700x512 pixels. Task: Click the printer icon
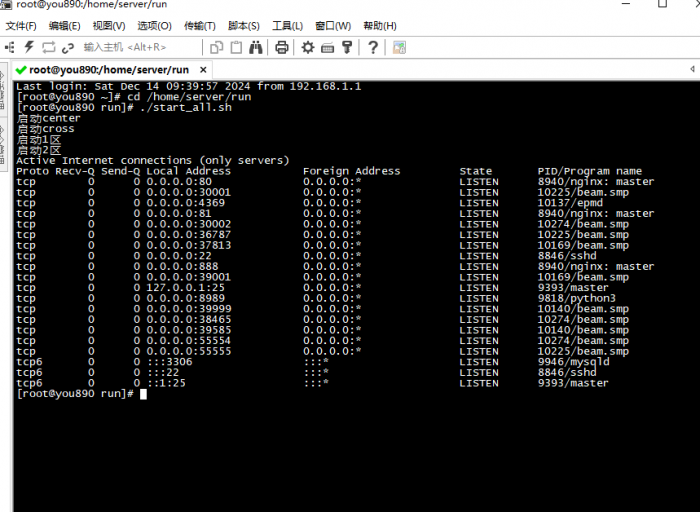pyautogui.click(x=282, y=47)
